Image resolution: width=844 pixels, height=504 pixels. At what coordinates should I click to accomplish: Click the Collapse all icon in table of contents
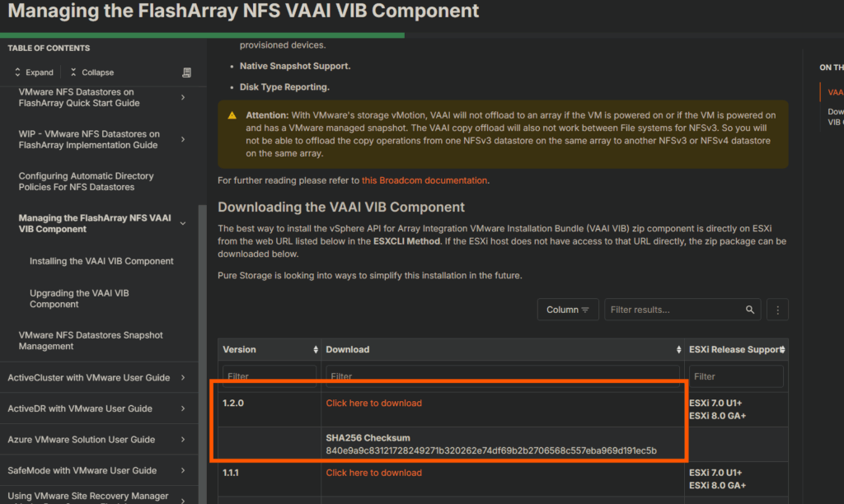pyautogui.click(x=73, y=72)
